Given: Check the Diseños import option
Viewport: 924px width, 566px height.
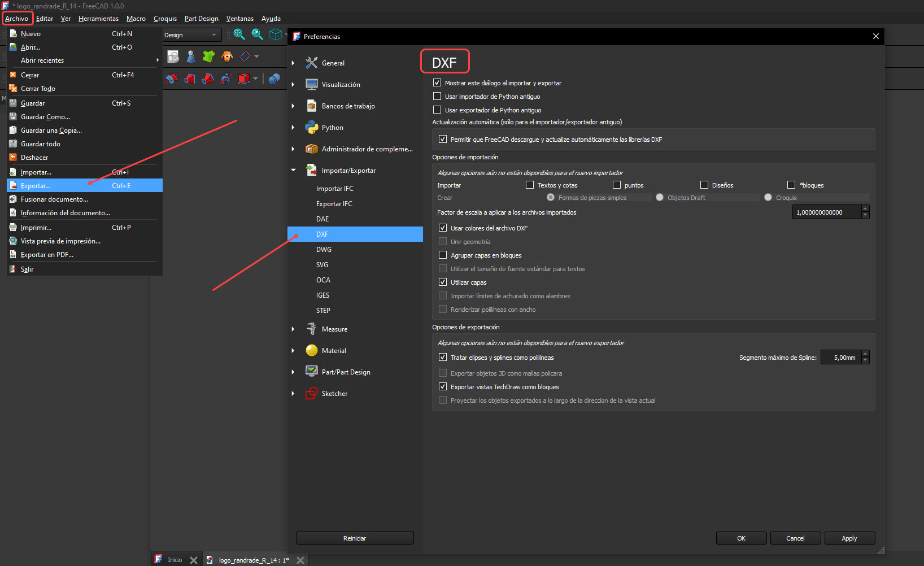Looking at the screenshot, I should click(x=704, y=185).
